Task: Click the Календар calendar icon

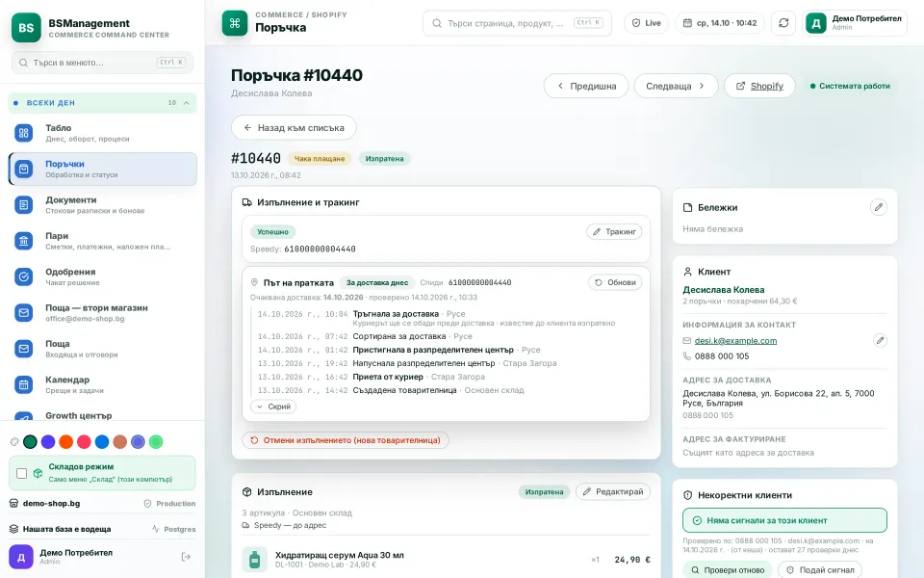Action: [x=23, y=384]
